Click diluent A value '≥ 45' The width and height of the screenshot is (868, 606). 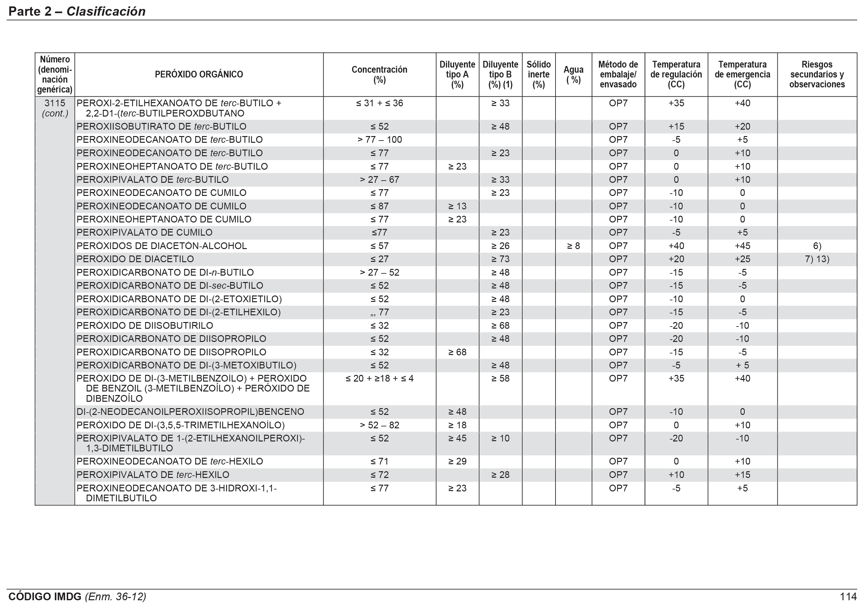tap(458, 438)
